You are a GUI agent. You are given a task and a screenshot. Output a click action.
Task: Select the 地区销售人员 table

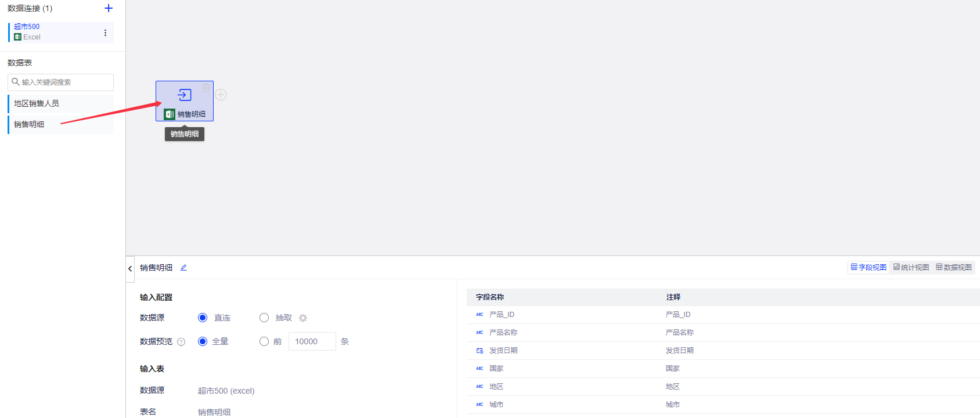37,103
